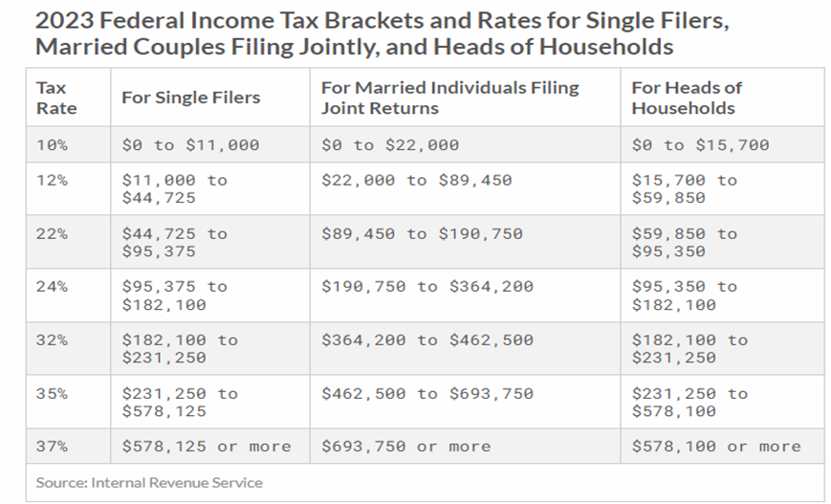The height and width of the screenshot is (504, 831).
Task: Select the "$0 to $15,700" cell
Action: tap(700, 145)
